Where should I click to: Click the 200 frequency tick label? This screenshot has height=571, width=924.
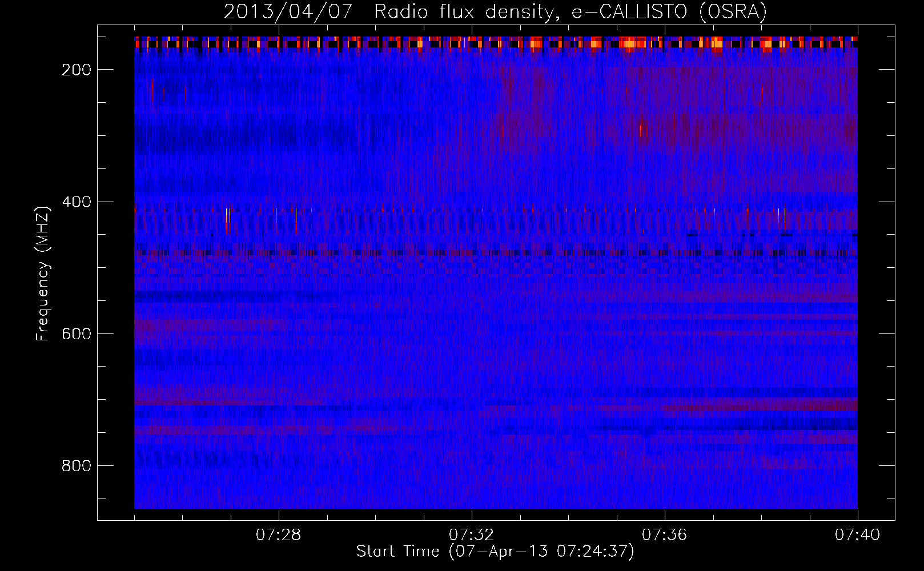(77, 70)
